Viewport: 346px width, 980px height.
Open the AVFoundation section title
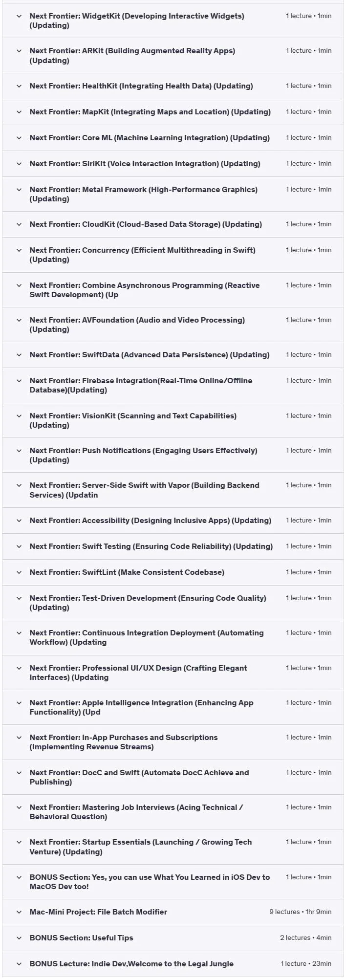pyautogui.click(x=137, y=325)
